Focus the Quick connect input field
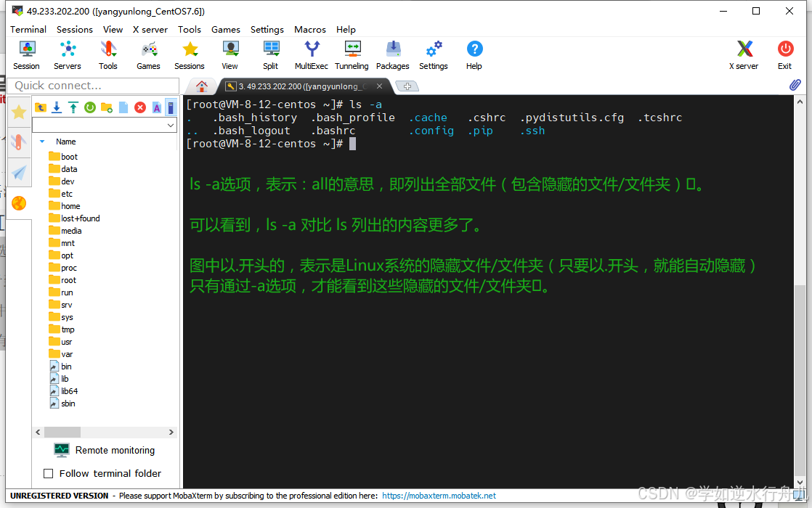812x508 pixels. click(x=93, y=86)
